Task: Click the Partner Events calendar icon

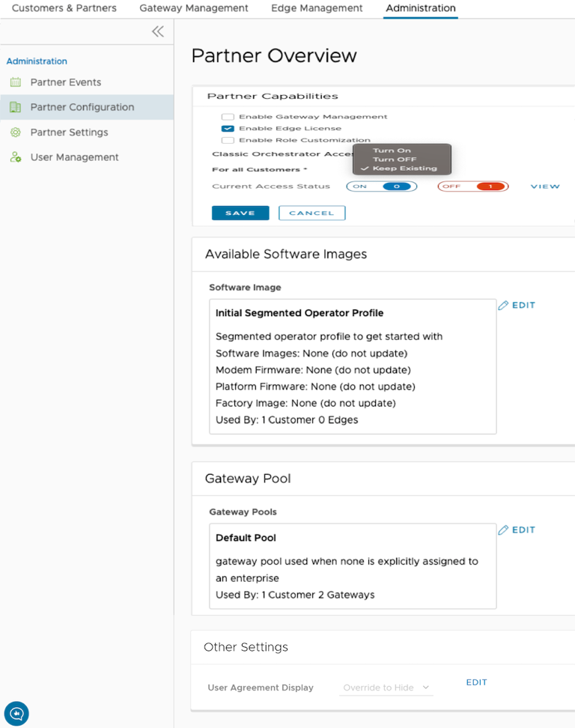Action: pos(15,82)
